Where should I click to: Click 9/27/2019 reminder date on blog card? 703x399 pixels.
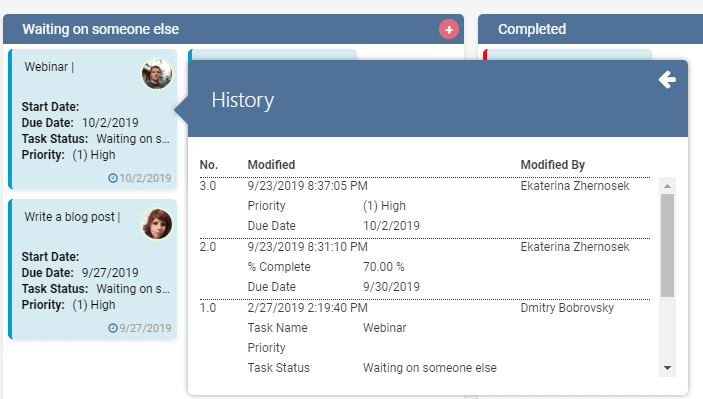tap(145, 328)
